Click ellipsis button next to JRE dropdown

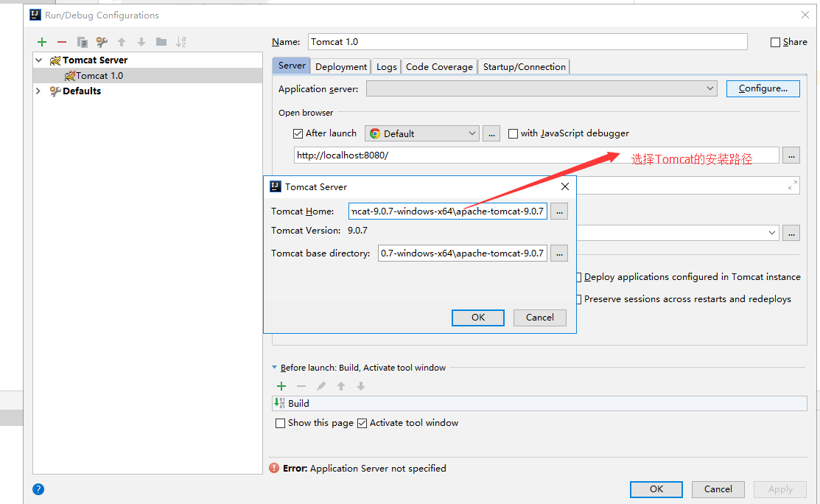click(x=791, y=233)
